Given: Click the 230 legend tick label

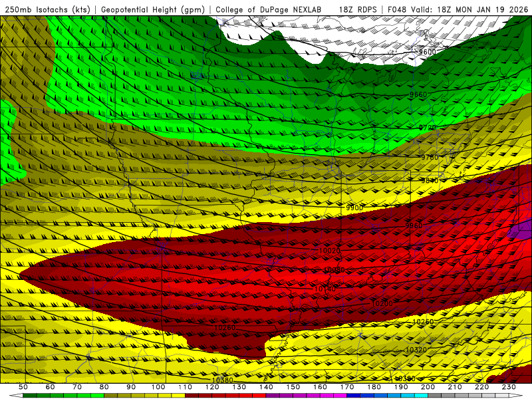Looking at the screenshot, I should 509,387.
